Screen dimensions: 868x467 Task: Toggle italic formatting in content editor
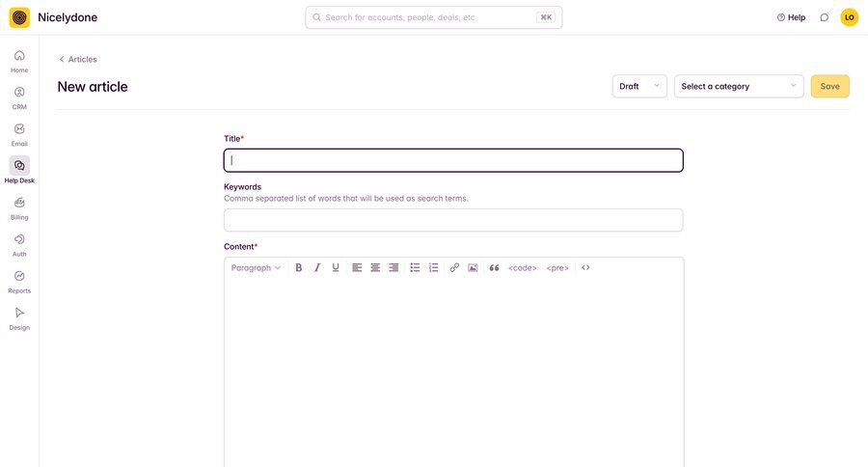click(x=317, y=267)
